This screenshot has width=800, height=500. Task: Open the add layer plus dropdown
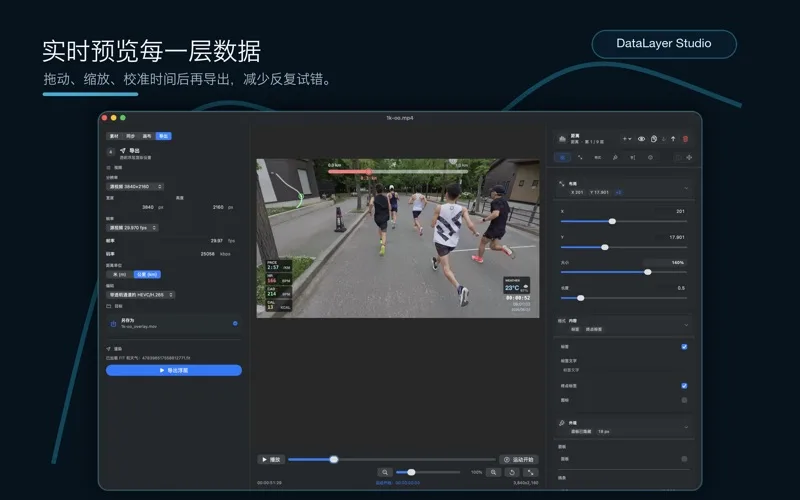pos(627,139)
